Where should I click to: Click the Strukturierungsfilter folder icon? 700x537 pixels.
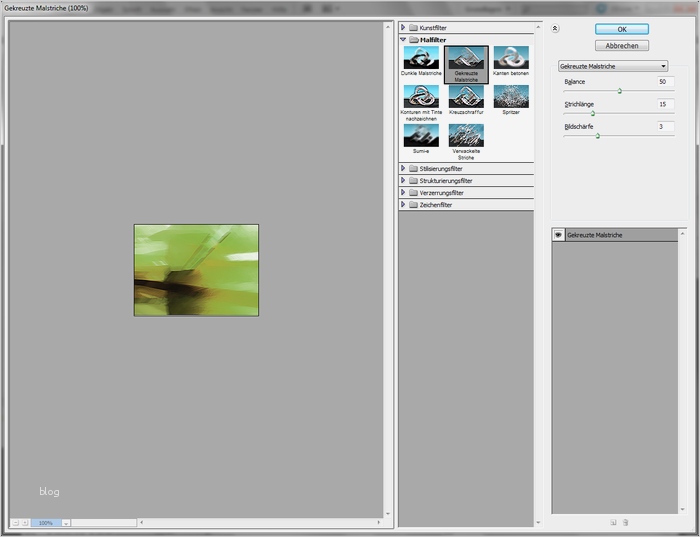pyautogui.click(x=413, y=181)
